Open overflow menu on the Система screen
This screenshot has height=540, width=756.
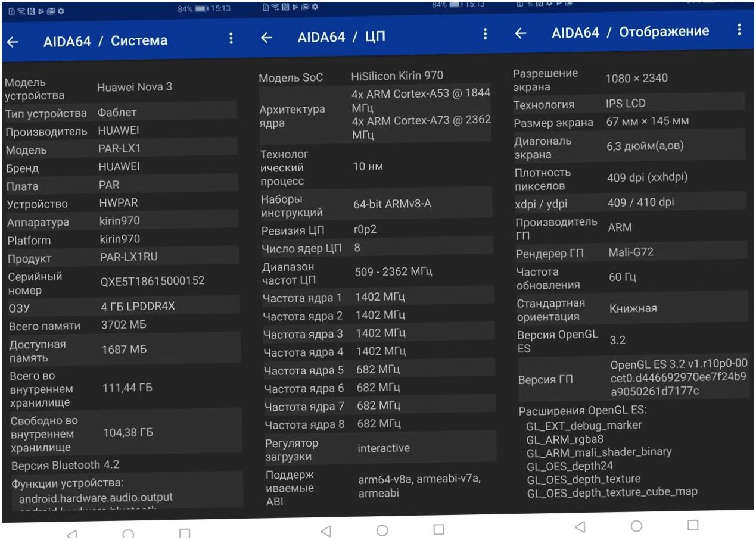pos(231,39)
